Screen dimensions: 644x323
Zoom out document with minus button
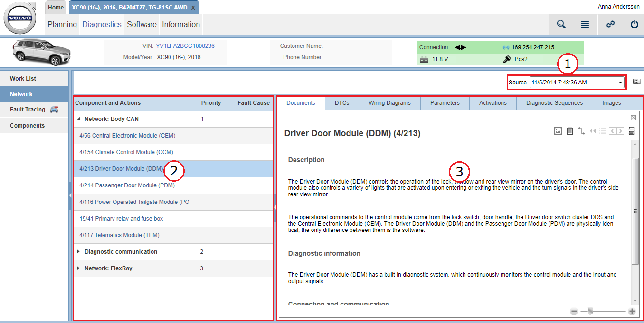pos(574,311)
